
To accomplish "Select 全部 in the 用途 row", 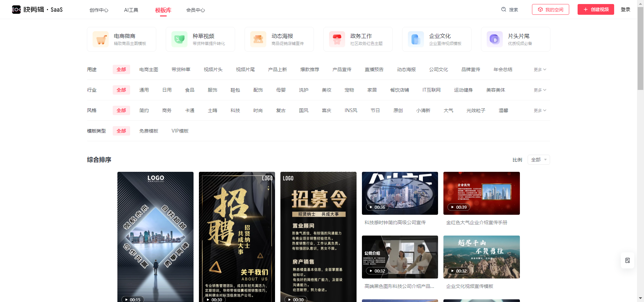I will tap(121, 69).
